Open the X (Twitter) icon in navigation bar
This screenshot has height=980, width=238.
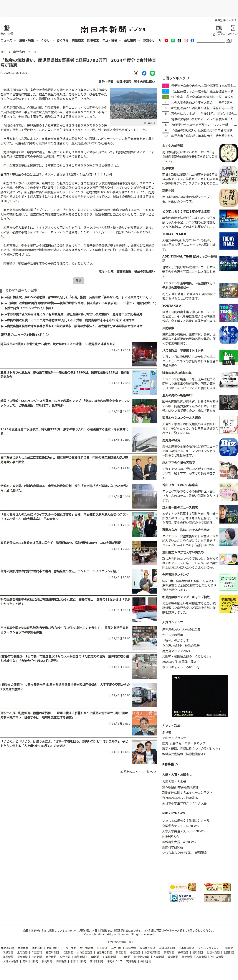160,40
